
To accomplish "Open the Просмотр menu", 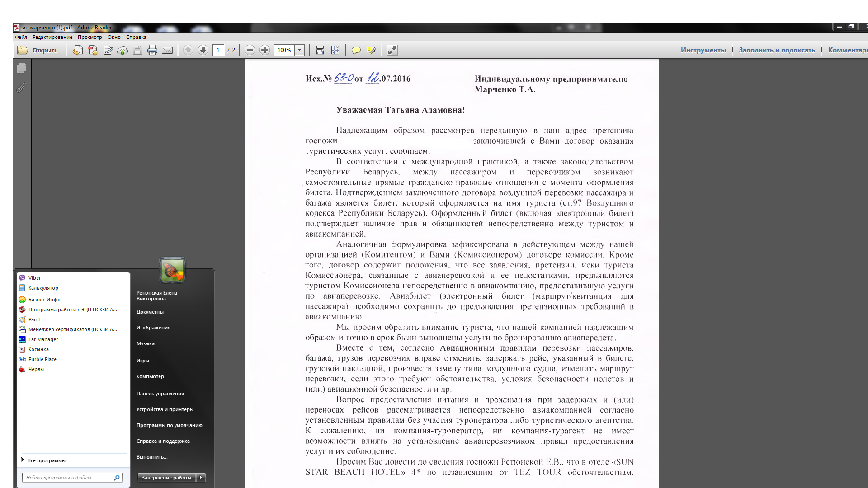I will pos(90,37).
